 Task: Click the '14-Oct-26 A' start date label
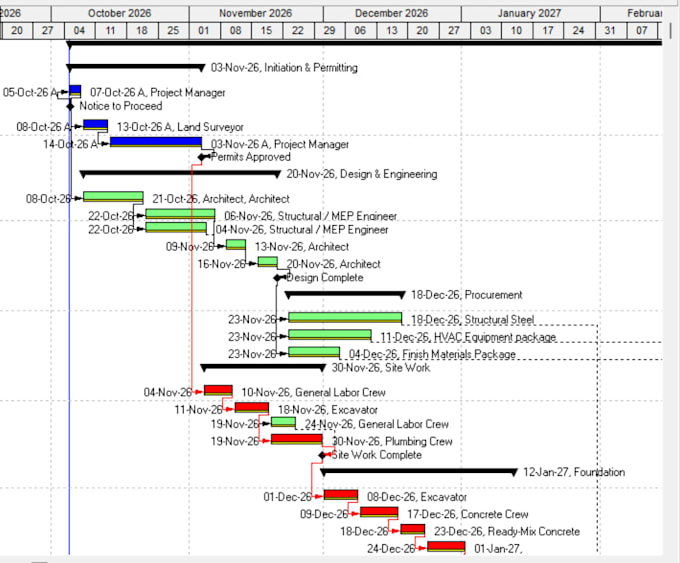[x=70, y=144]
